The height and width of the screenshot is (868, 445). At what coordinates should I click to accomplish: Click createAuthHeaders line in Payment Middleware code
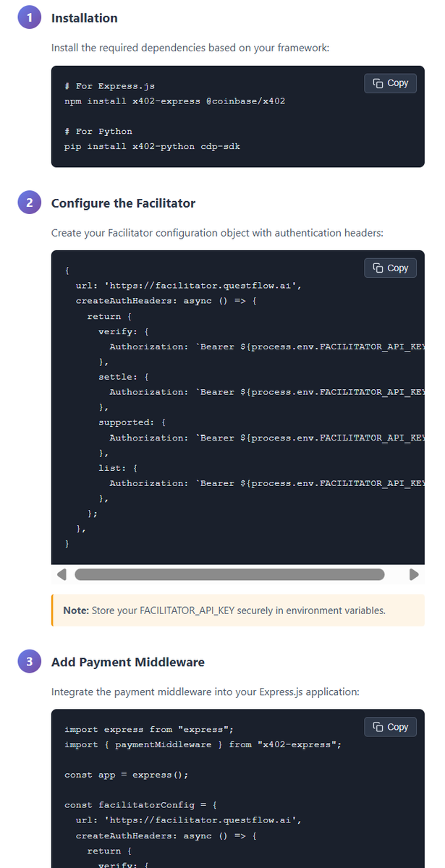(x=166, y=835)
